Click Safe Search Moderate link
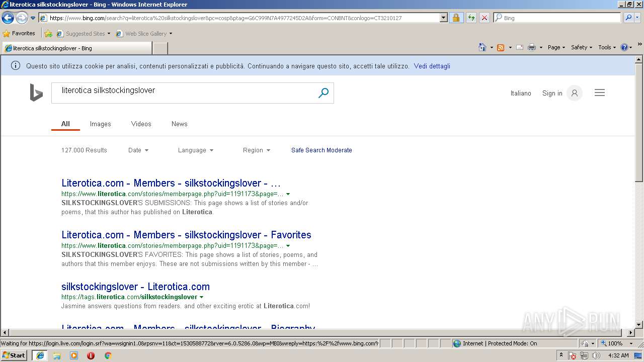 (321, 150)
